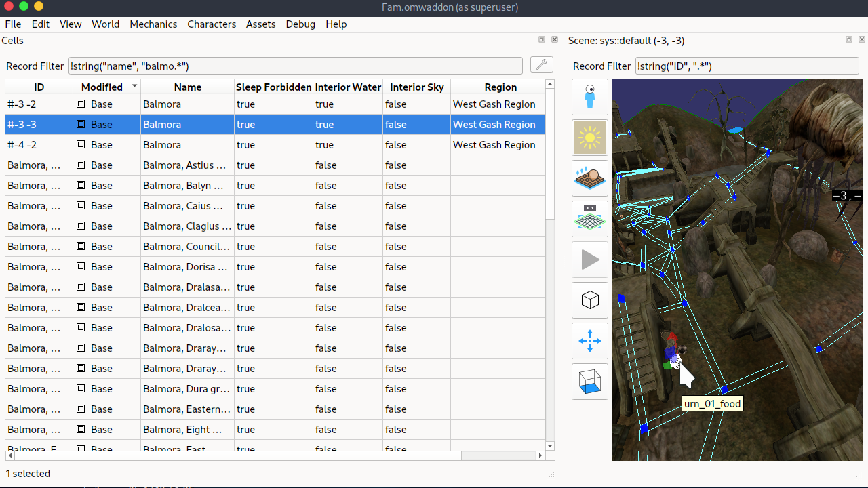
Task: Sort by the Name column header
Action: (188, 87)
